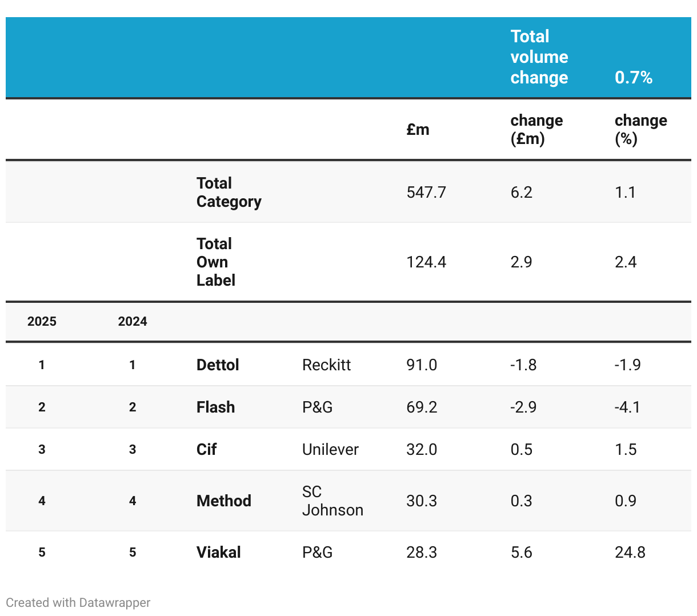Click the Method brand name

point(224,501)
